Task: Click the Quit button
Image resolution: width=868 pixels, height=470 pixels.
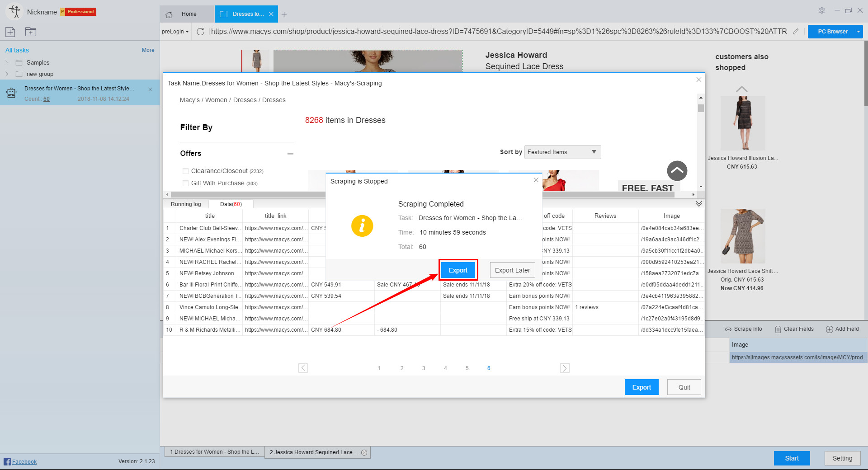Action: pos(684,387)
